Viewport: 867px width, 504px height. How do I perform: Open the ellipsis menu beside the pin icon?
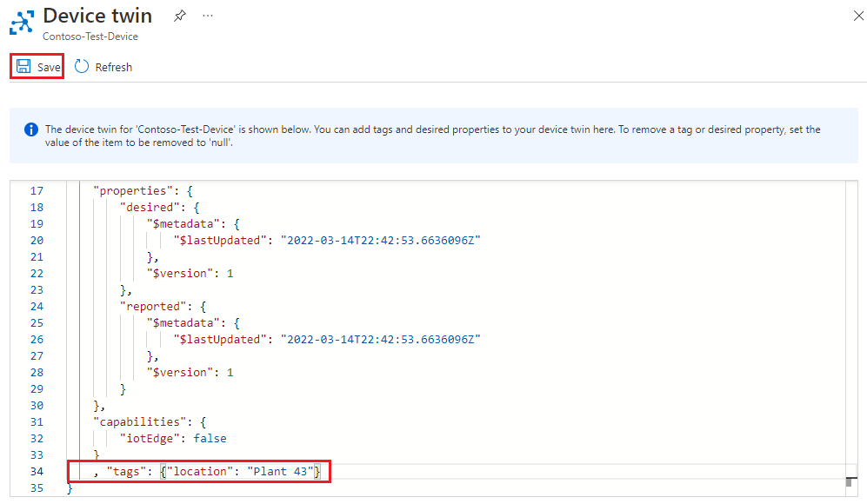point(207,15)
